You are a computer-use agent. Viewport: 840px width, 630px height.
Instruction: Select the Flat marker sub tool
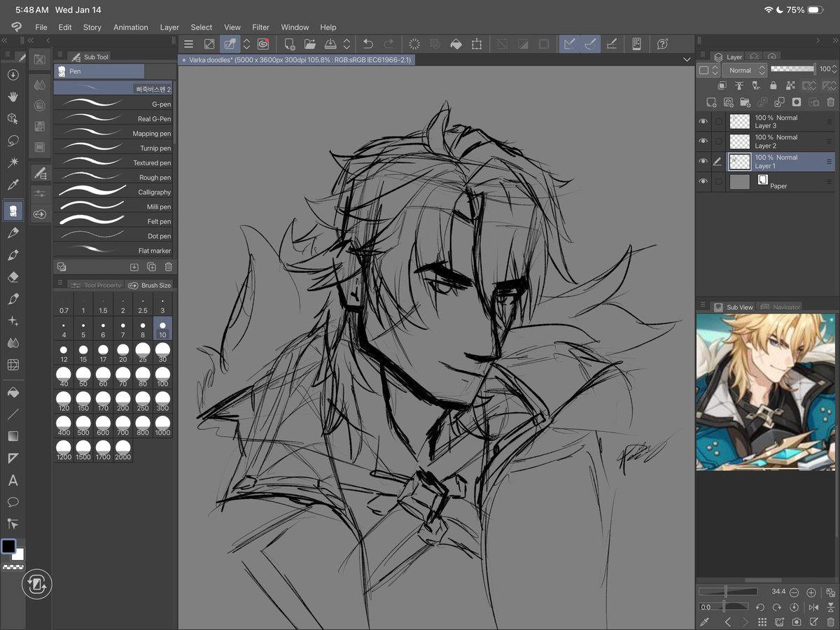(x=113, y=251)
